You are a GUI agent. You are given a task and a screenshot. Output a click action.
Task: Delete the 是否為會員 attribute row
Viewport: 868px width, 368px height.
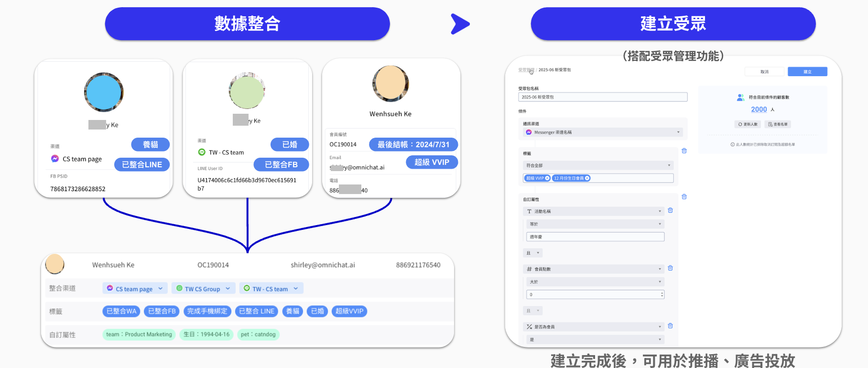tap(670, 326)
